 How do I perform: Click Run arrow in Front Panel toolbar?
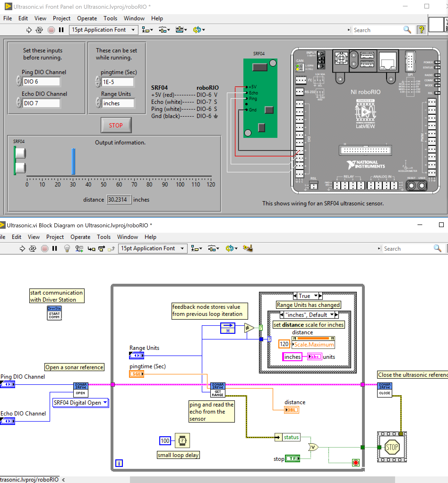click(29, 30)
